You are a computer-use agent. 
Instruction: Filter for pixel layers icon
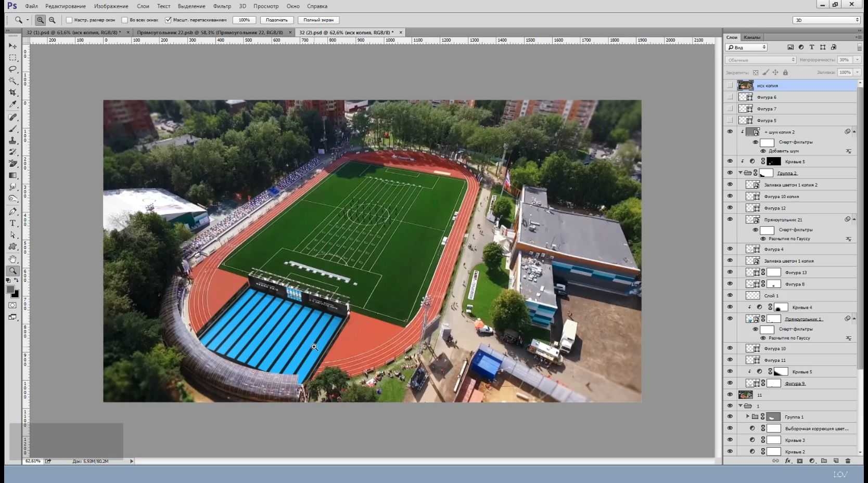click(790, 47)
